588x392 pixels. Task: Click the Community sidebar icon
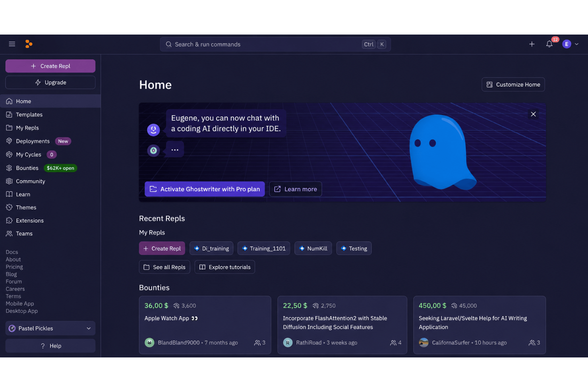9,181
